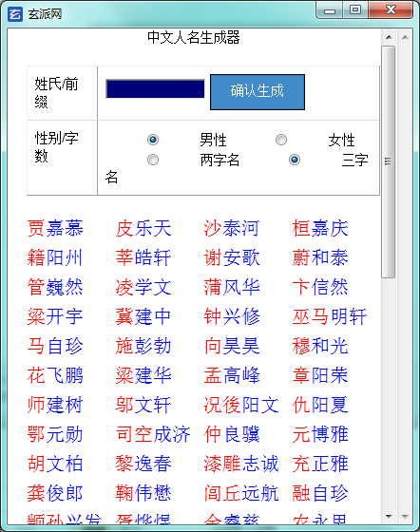Choose the name 谢安歌
Image resolution: width=420 pixels, height=532 pixels.
pyautogui.click(x=232, y=257)
